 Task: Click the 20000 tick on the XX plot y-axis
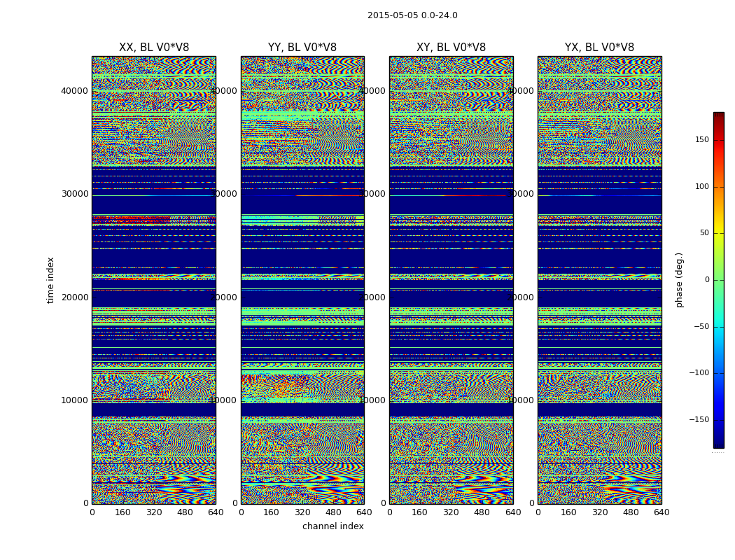point(74,297)
